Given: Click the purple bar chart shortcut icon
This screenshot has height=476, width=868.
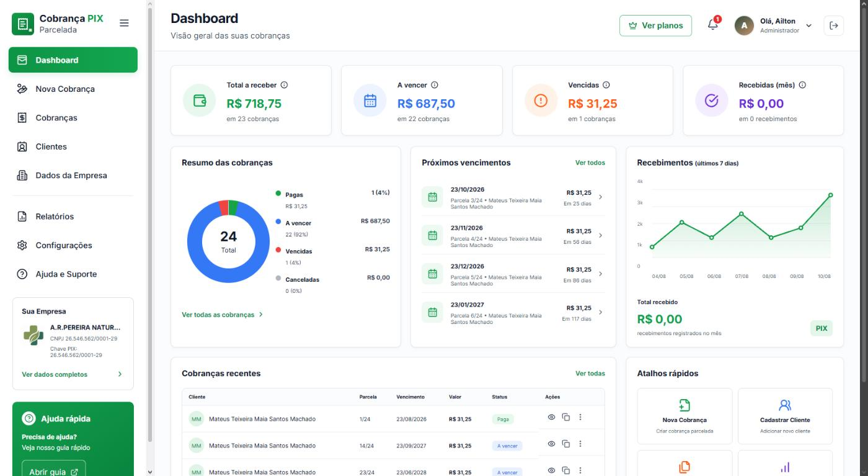Looking at the screenshot, I should pos(785,468).
